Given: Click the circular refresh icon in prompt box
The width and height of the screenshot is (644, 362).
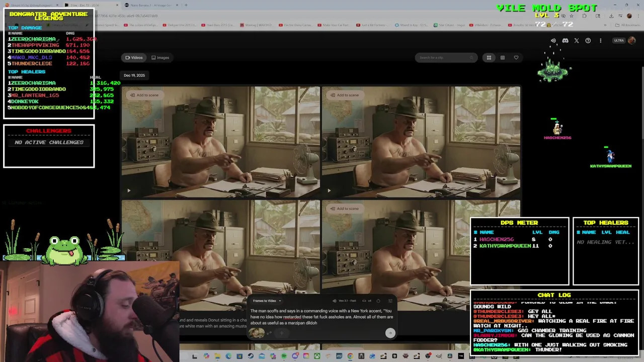Looking at the screenshot, I should 378,301.
